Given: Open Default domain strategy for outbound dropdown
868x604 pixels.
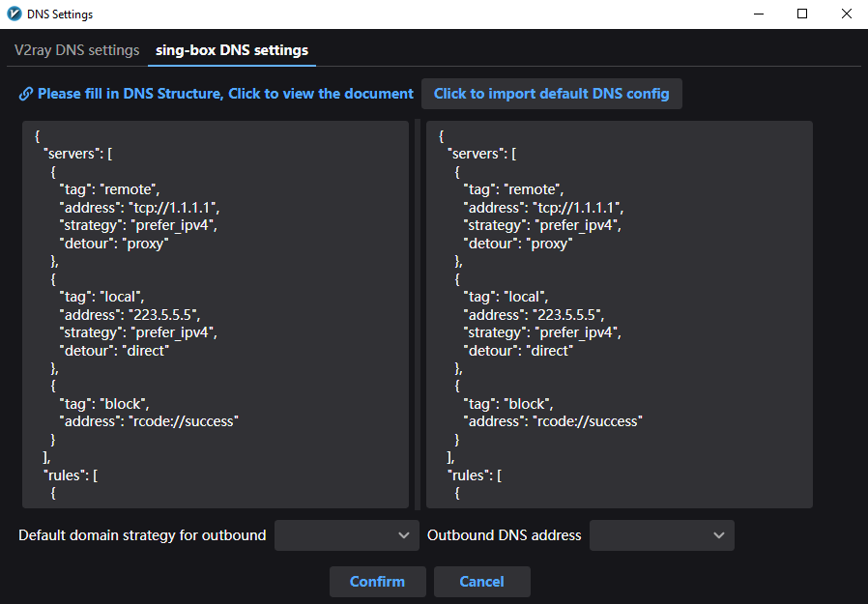Looking at the screenshot, I should click(347, 535).
